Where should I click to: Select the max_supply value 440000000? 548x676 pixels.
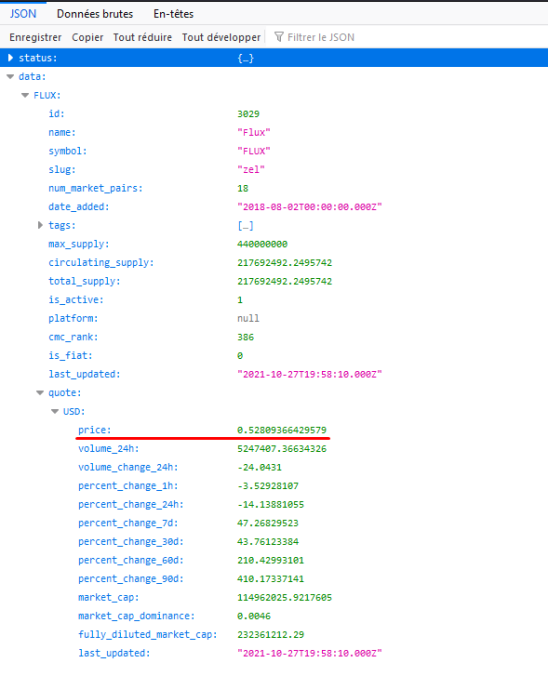[262, 244]
